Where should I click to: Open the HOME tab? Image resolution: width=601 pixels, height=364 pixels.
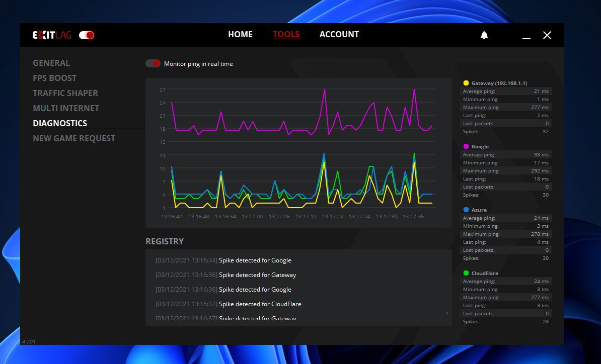pos(240,35)
